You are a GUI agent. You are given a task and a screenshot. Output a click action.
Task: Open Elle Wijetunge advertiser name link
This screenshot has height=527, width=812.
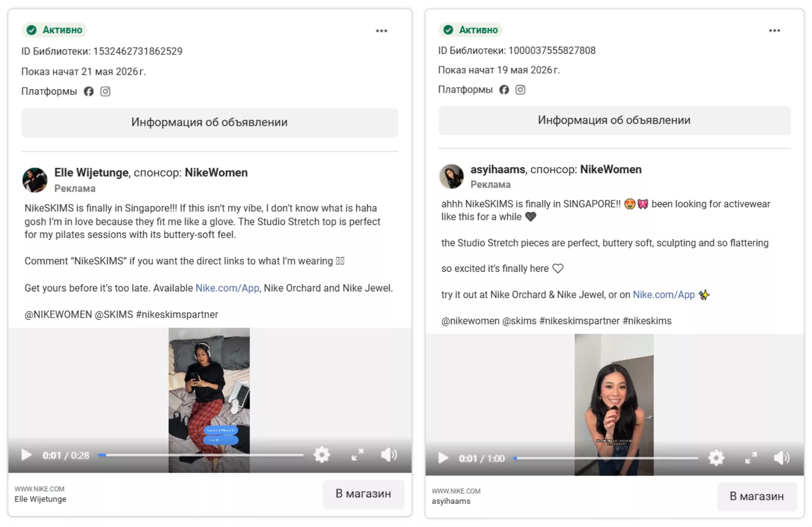[92, 173]
